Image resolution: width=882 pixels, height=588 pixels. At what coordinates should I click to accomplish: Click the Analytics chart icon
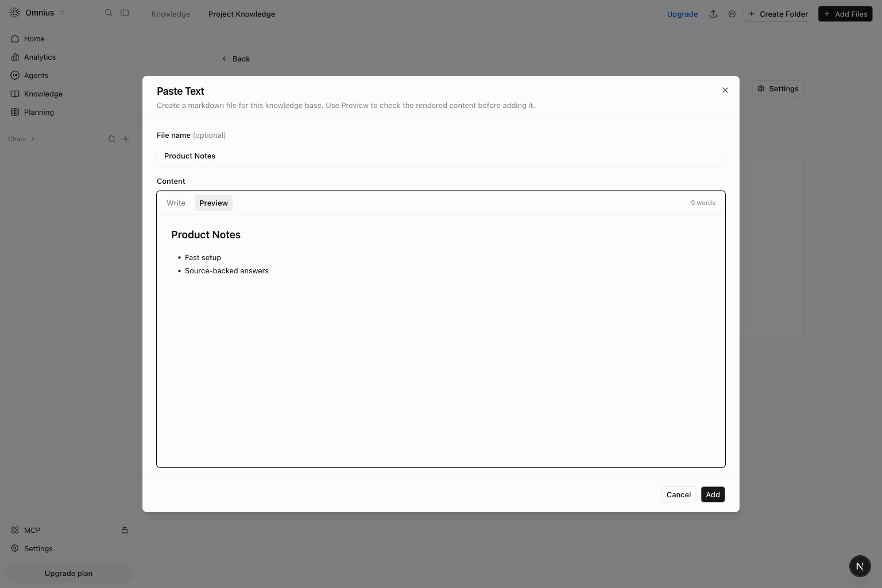click(x=15, y=57)
